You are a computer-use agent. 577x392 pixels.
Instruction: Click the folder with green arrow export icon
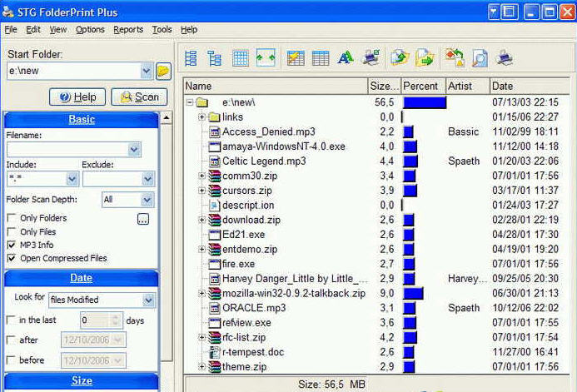tap(425, 58)
